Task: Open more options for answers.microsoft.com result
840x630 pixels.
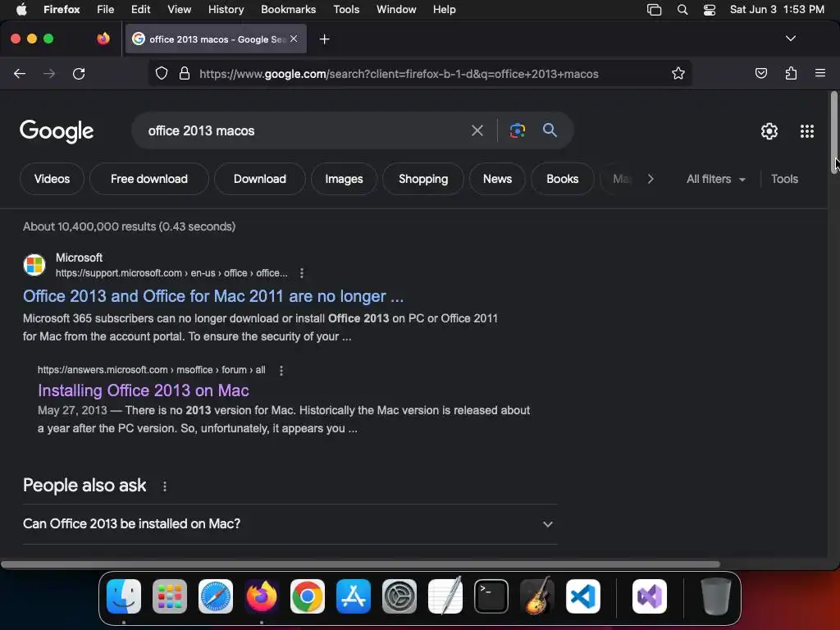Action: [281, 370]
